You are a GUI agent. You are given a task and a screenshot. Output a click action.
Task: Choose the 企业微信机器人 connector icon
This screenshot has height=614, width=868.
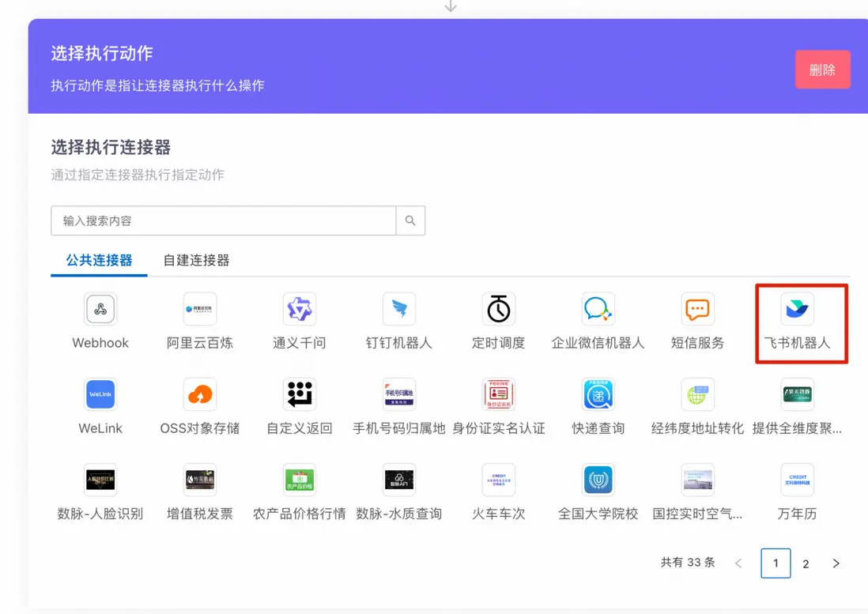coord(598,309)
